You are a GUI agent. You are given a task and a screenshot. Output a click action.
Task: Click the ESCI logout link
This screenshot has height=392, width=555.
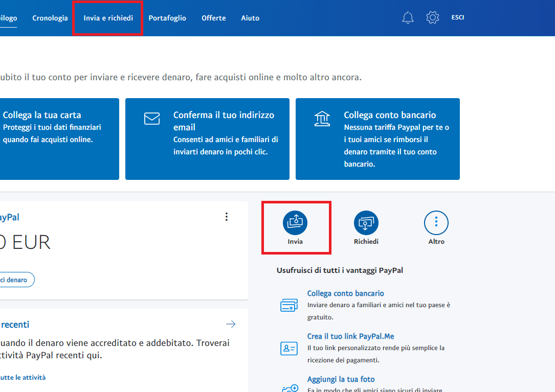(x=458, y=17)
